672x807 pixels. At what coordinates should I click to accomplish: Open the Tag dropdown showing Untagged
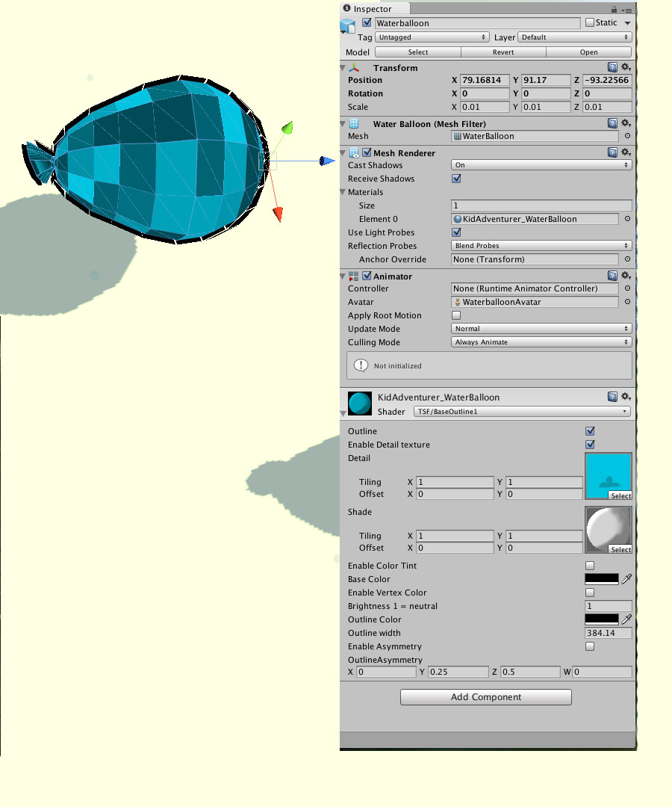pos(432,37)
